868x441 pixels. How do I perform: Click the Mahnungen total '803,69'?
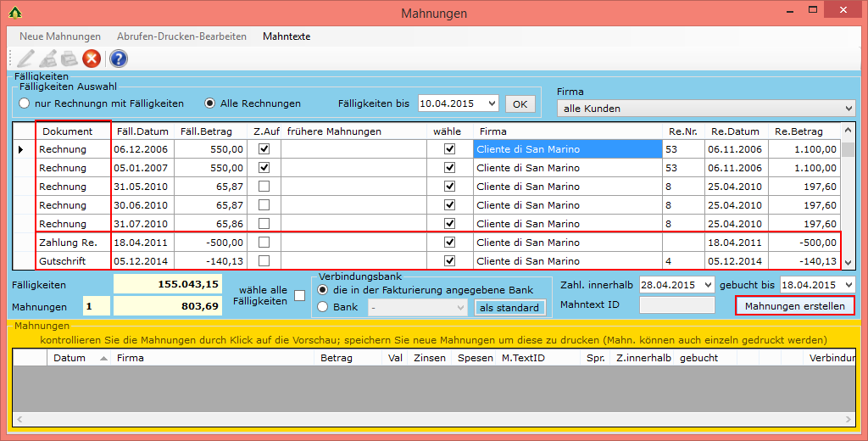pos(168,306)
